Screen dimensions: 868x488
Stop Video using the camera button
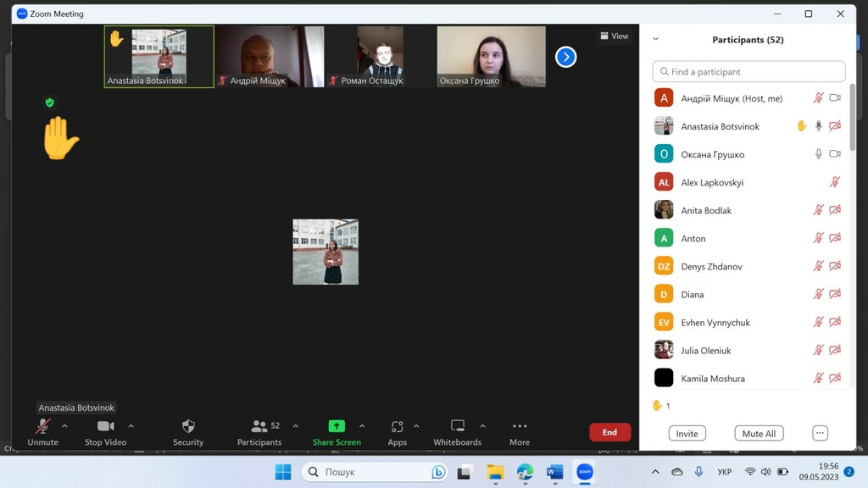(x=105, y=431)
